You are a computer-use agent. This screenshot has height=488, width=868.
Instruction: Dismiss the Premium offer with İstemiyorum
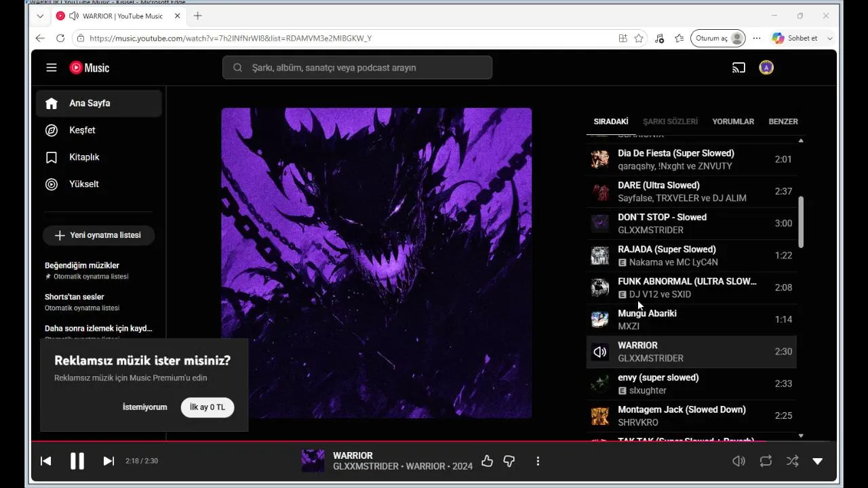144,407
